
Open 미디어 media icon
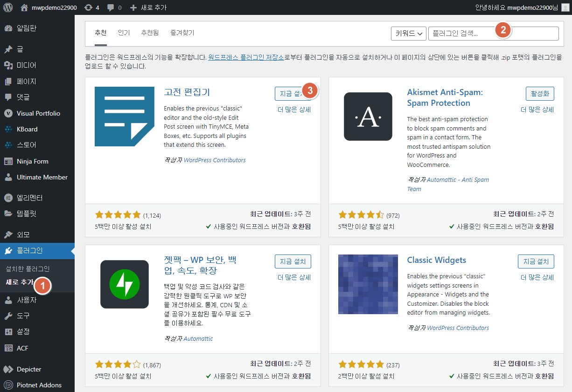[8, 65]
